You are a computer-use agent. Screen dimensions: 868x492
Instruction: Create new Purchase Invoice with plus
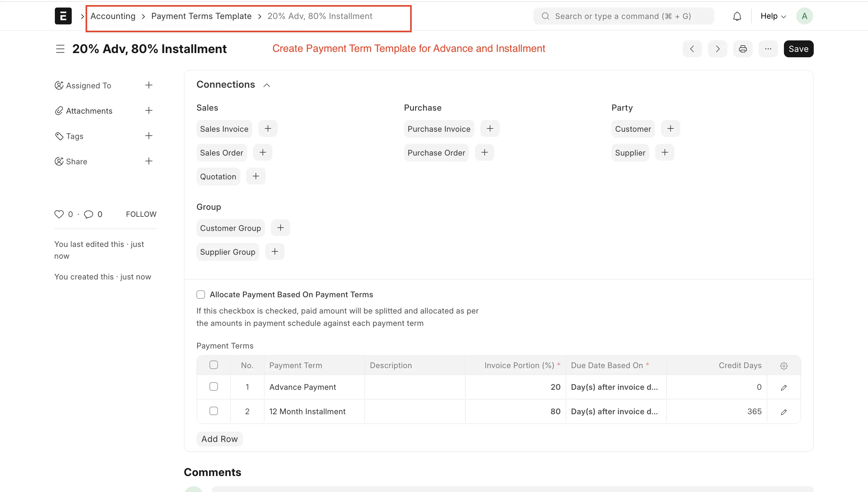[490, 129]
